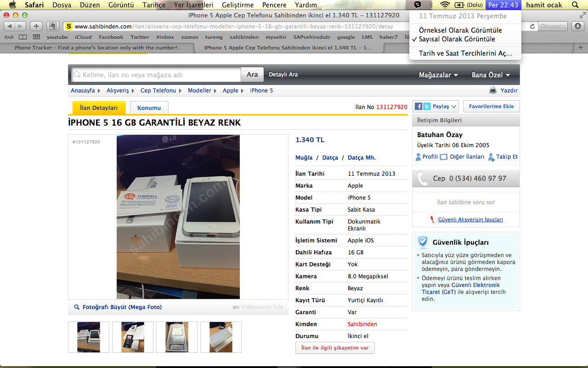The height and width of the screenshot is (368, 588).
Task: Go back to the previous page
Action: 10,26
